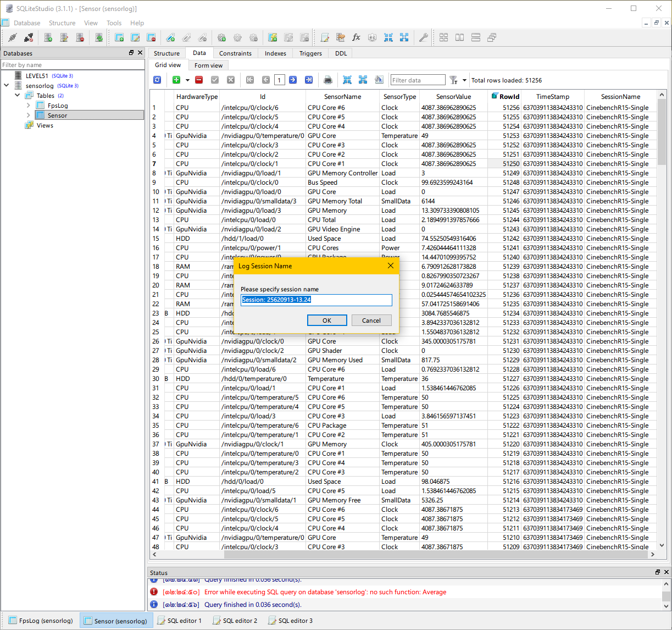This screenshot has width=672, height=630.
Task: Switch to the Constraints tab
Action: pos(235,53)
